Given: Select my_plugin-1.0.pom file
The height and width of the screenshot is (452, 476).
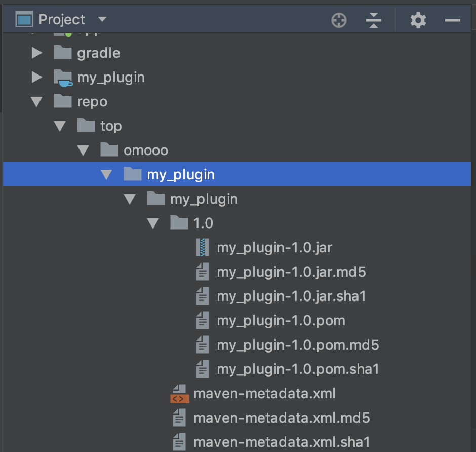Looking at the screenshot, I should click(x=281, y=321).
